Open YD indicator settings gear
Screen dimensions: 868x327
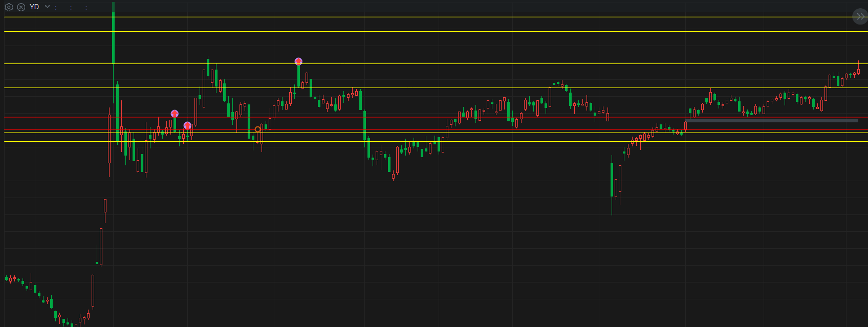click(x=9, y=7)
